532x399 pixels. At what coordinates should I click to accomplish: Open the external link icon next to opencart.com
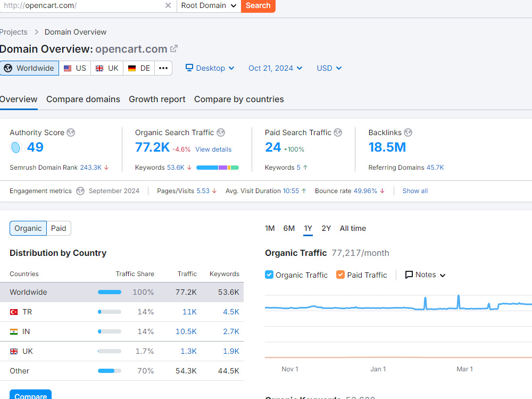[x=174, y=49]
